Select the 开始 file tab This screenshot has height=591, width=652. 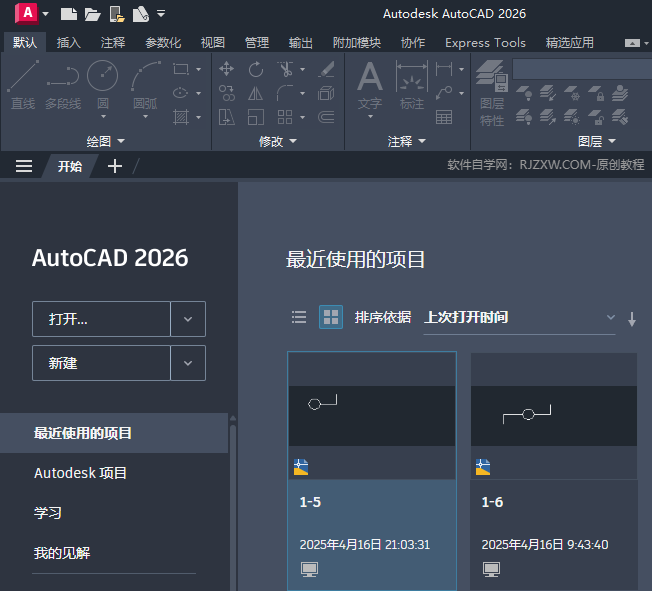point(70,166)
